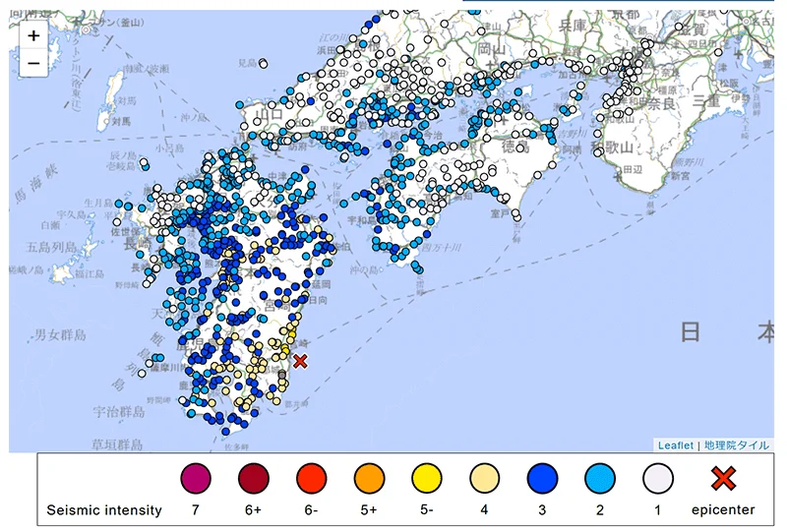The height and width of the screenshot is (532, 787).
Task: Click the red X epicenter marker on map
Action: tap(300, 361)
